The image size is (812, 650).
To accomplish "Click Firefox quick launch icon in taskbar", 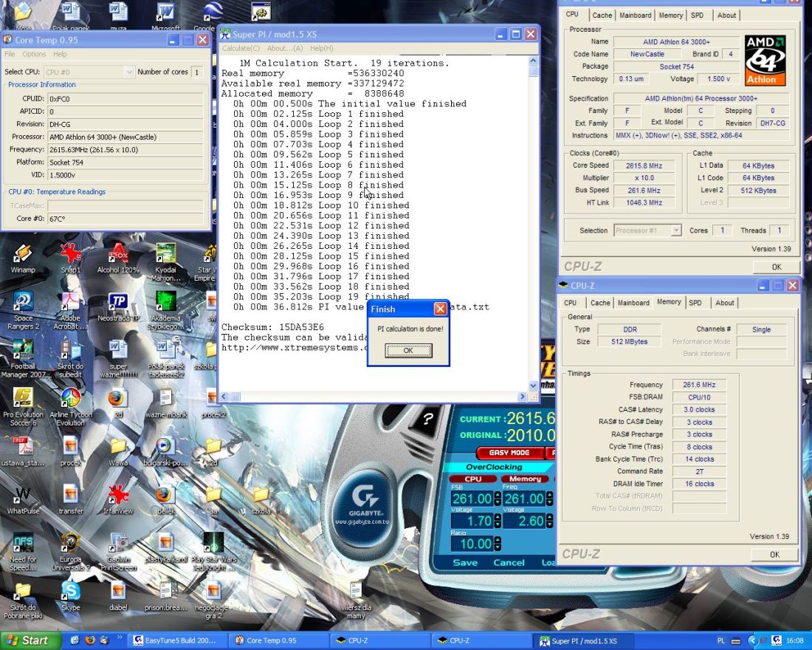I will click(x=89, y=640).
